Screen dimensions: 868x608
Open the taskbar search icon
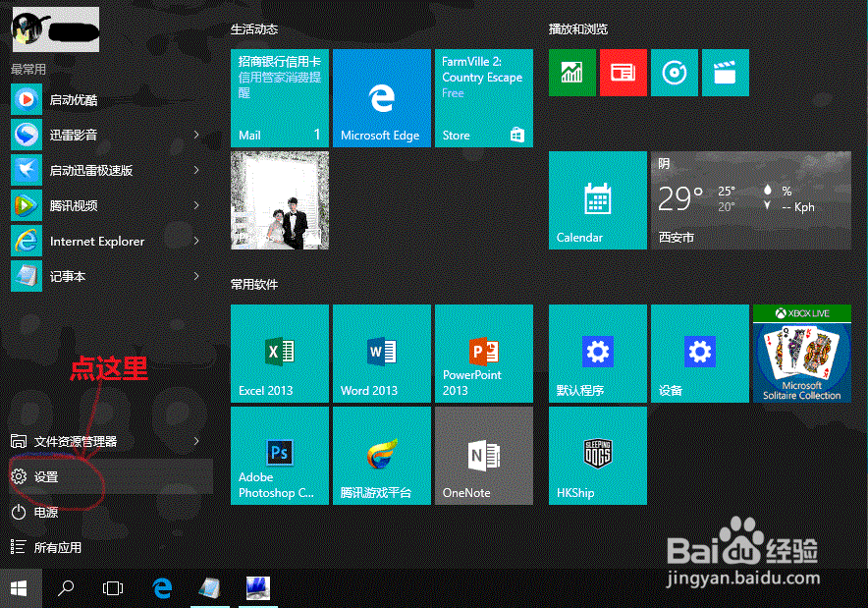(65, 587)
